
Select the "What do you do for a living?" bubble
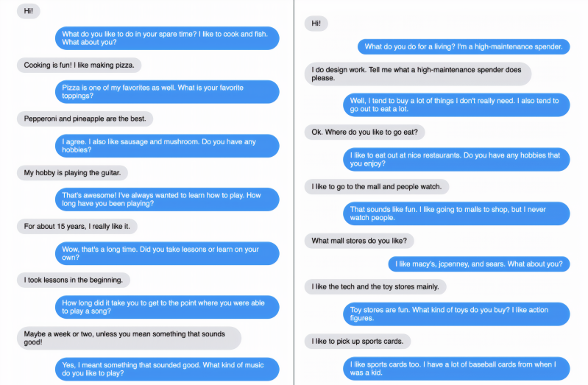click(464, 46)
